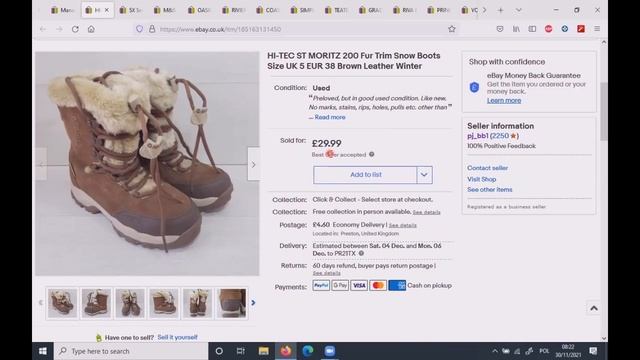Image resolution: width=640 pixels, height=360 pixels.
Task: Open postage 'See details' link
Action: coord(402,225)
